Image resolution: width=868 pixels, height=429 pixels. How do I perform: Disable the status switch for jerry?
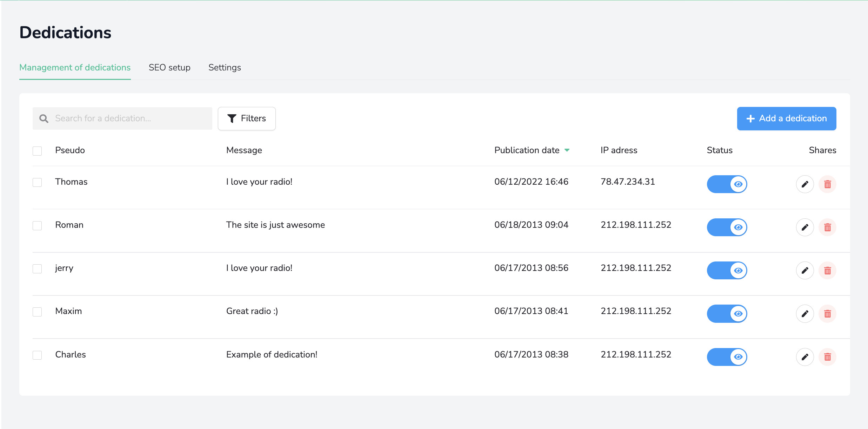tap(727, 270)
